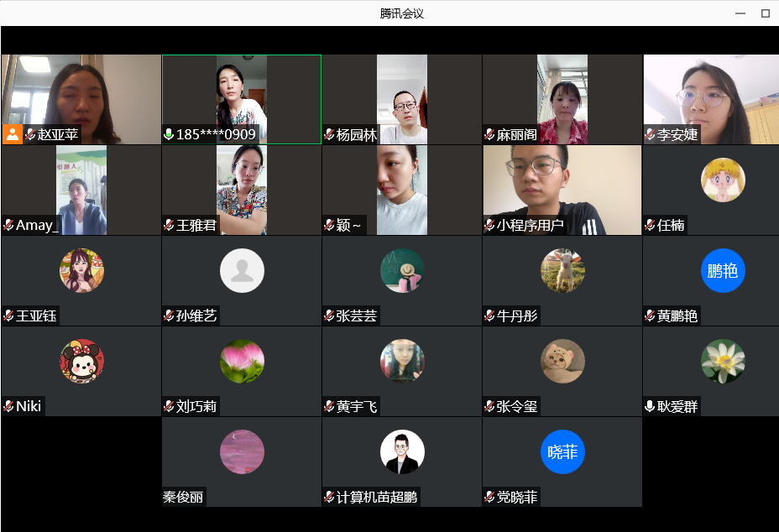
Task: Click the muted mic icon beside 计算机苗超鹏
Action: [x=329, y=498]
